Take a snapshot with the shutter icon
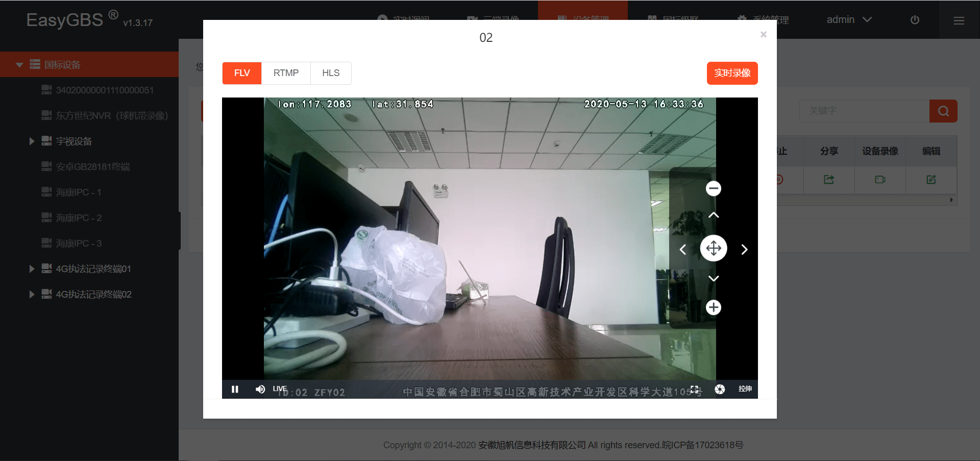Image resolution: width=980 pixels, height=461 pixels. (720, 389)
